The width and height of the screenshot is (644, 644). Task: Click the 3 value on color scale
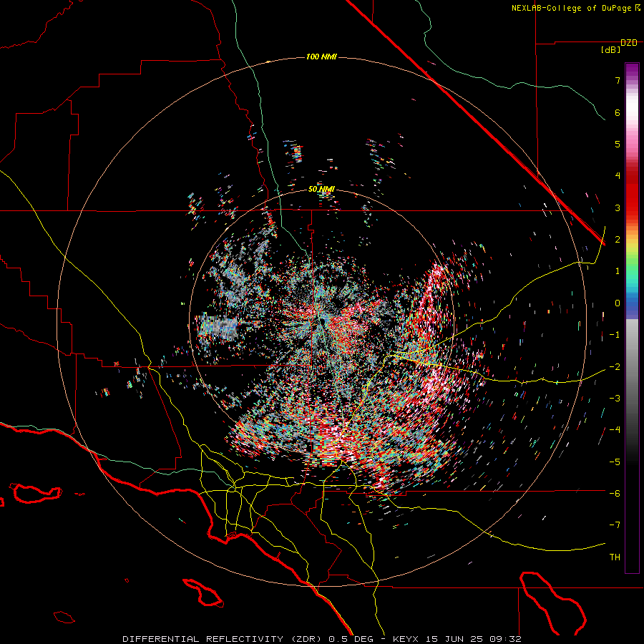618,208
